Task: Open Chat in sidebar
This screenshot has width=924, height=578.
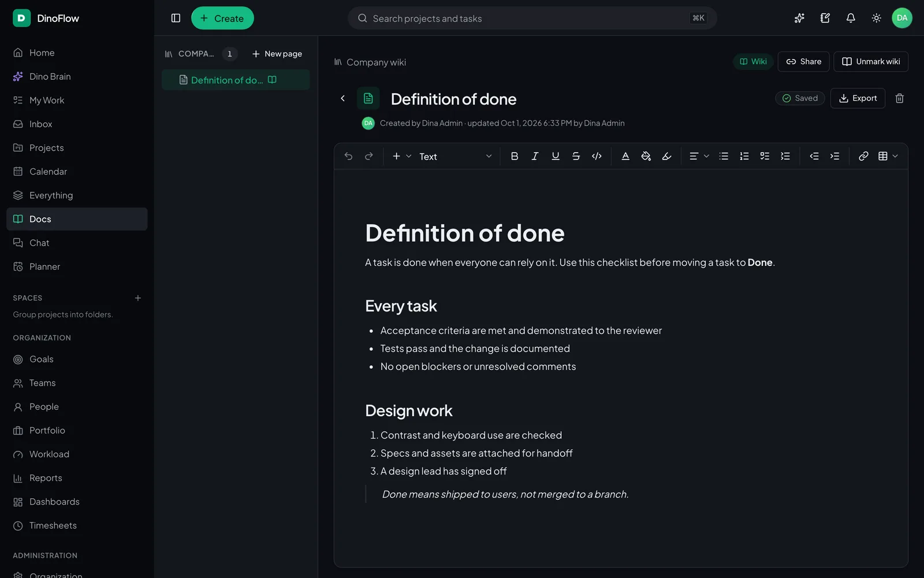Action: click(x=77, y=243)
